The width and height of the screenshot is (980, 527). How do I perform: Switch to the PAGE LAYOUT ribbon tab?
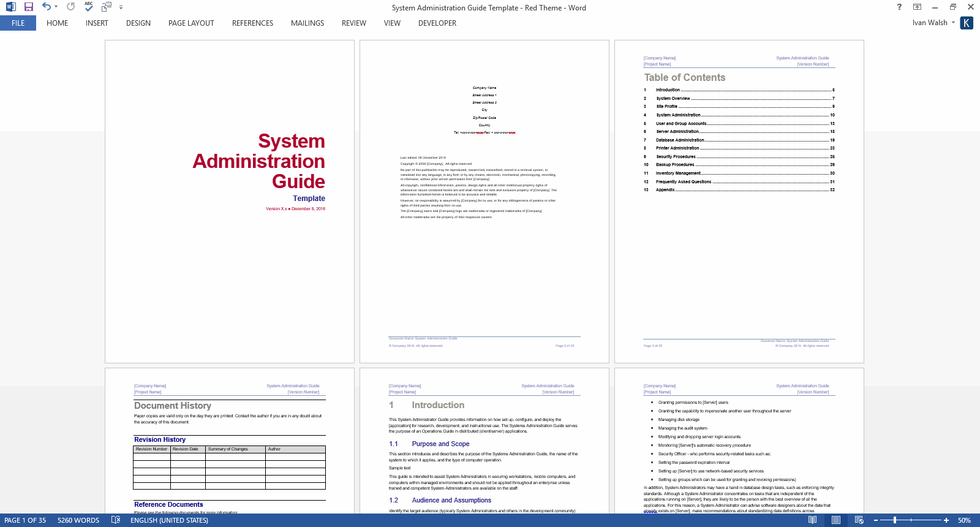[191, 23]
